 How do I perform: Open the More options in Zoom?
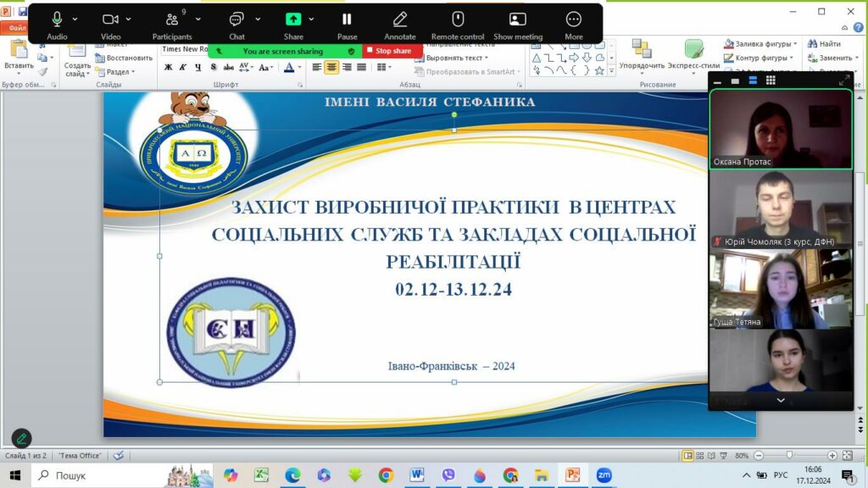click(574, 20)
